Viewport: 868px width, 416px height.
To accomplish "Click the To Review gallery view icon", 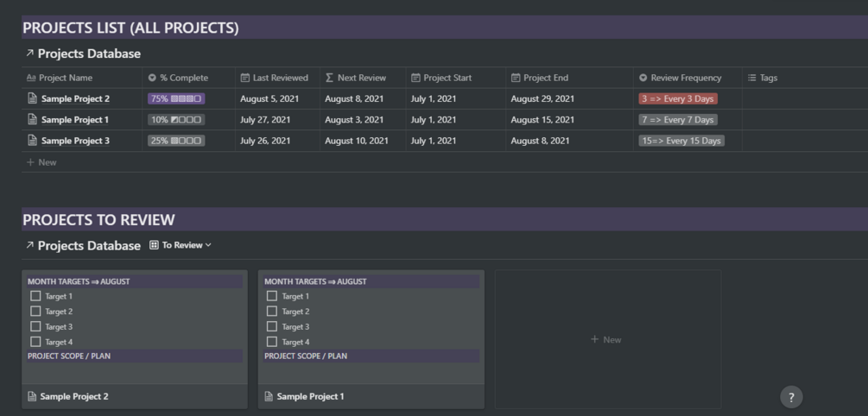I will (154, 245).
